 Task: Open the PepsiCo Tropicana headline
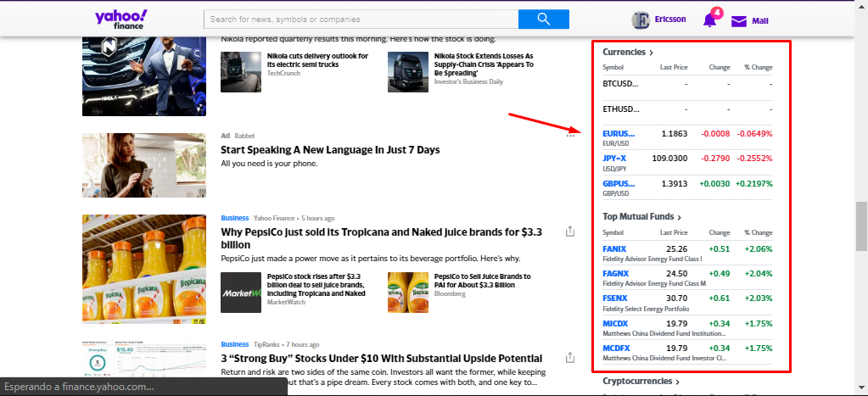(x=382, y=237)
